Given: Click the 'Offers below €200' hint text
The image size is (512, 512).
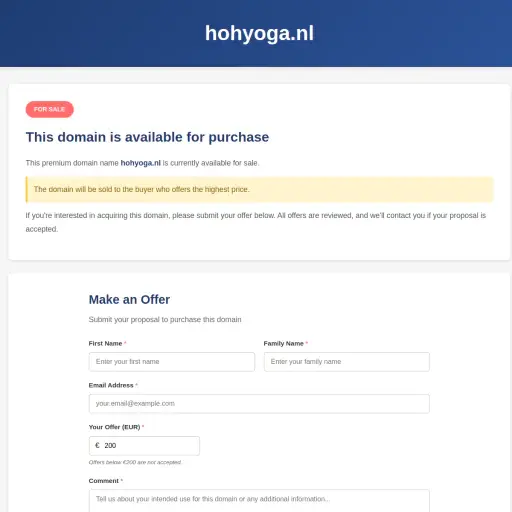Looking at the screenshot, I should click(x=135, y=462).
